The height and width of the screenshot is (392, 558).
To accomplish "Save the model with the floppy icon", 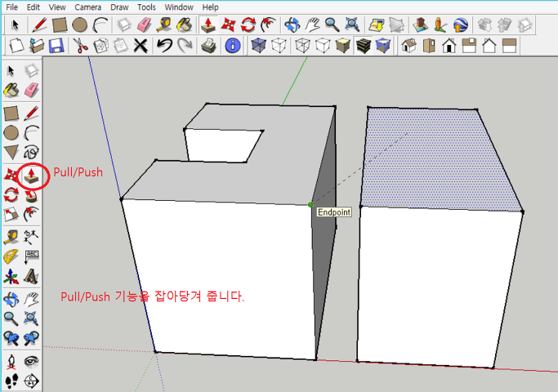I will 56,46.
